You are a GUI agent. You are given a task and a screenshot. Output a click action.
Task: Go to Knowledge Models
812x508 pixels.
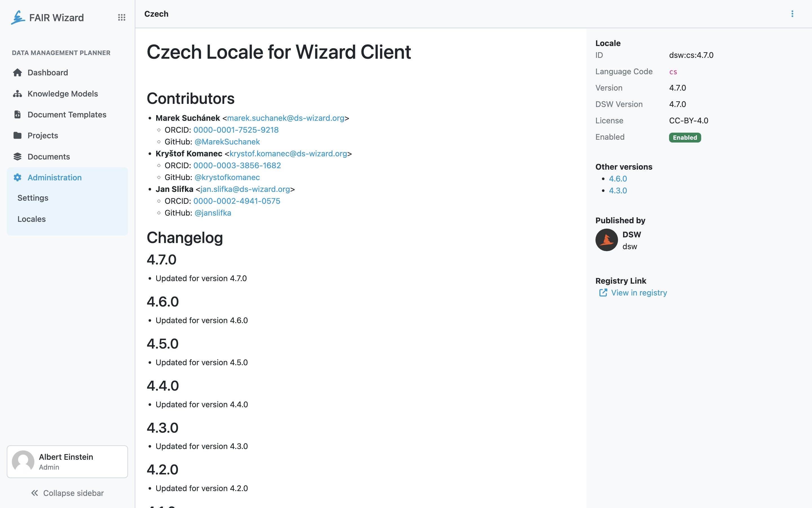point(67,94)
